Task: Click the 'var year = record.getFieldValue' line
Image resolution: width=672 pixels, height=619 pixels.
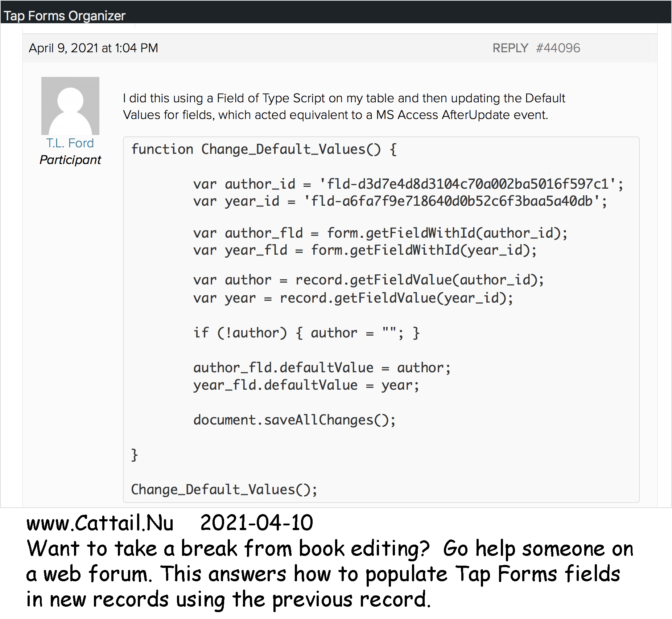Action: click(353, 298)
